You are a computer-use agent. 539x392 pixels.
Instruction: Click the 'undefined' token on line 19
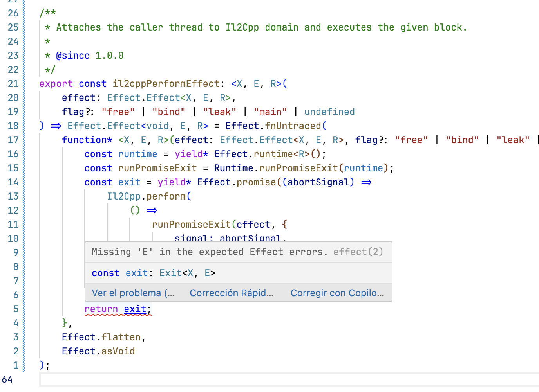coord(329,111)
